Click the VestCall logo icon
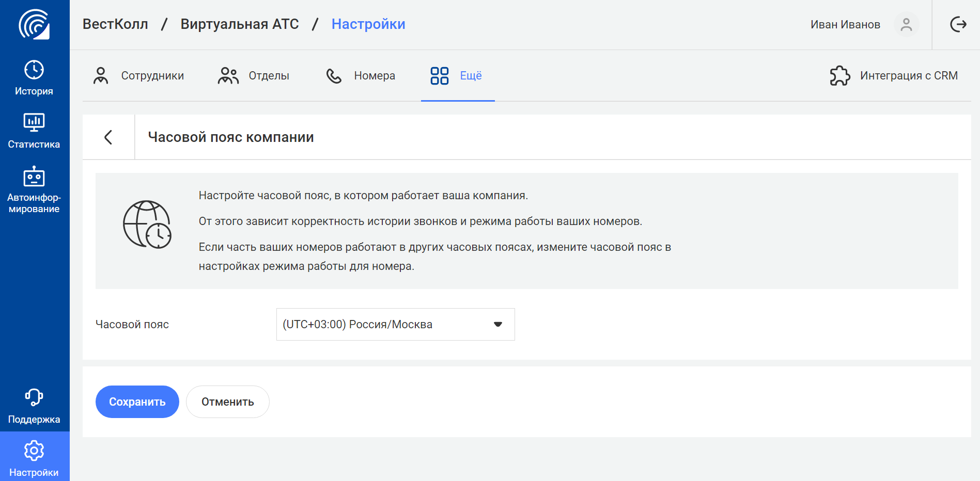 (x=34, y=24)
